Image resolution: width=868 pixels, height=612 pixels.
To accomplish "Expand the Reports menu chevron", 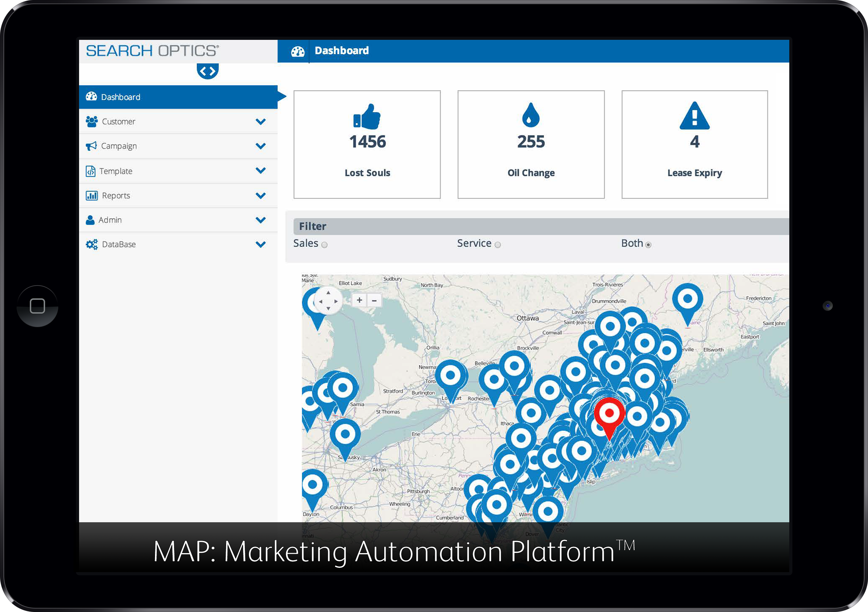I will coord(260,195).
